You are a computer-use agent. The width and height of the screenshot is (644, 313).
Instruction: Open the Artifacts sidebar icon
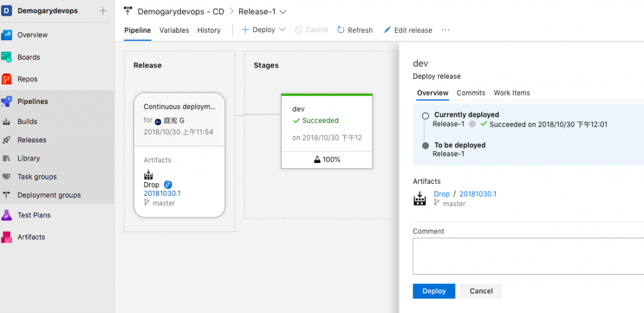pyautogui.click(x=6, y=237)
